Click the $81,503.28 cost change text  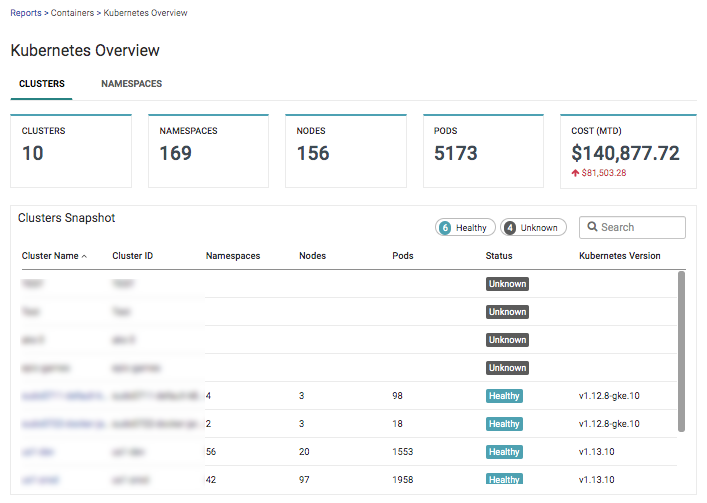[x=604, y=173]
